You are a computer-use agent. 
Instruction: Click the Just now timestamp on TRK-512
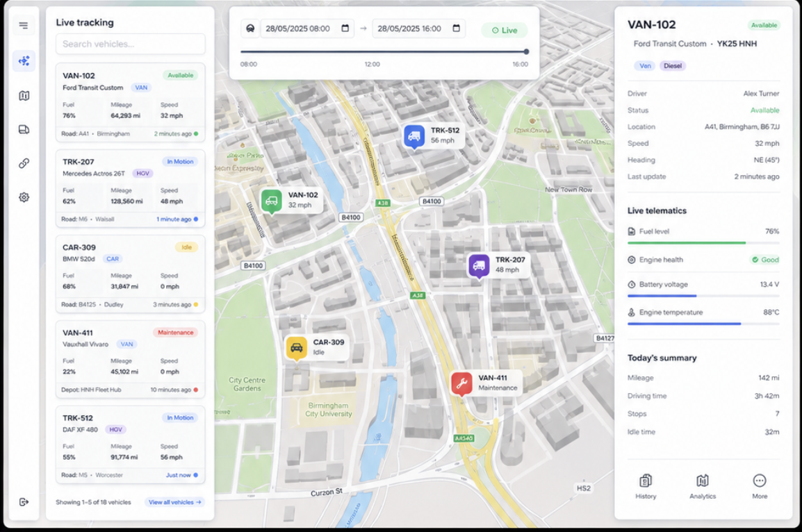pos(178,475)
